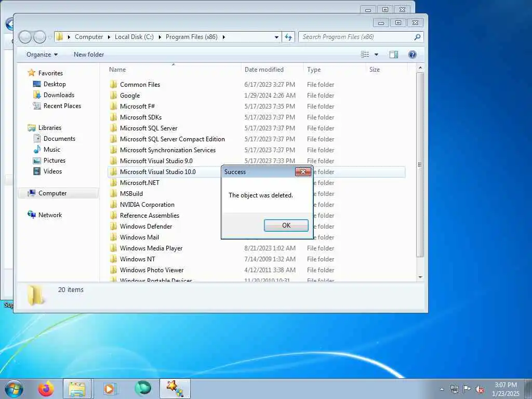Select the Microsoft.NET folder icon
532x399 pixels.
point(114,182)
